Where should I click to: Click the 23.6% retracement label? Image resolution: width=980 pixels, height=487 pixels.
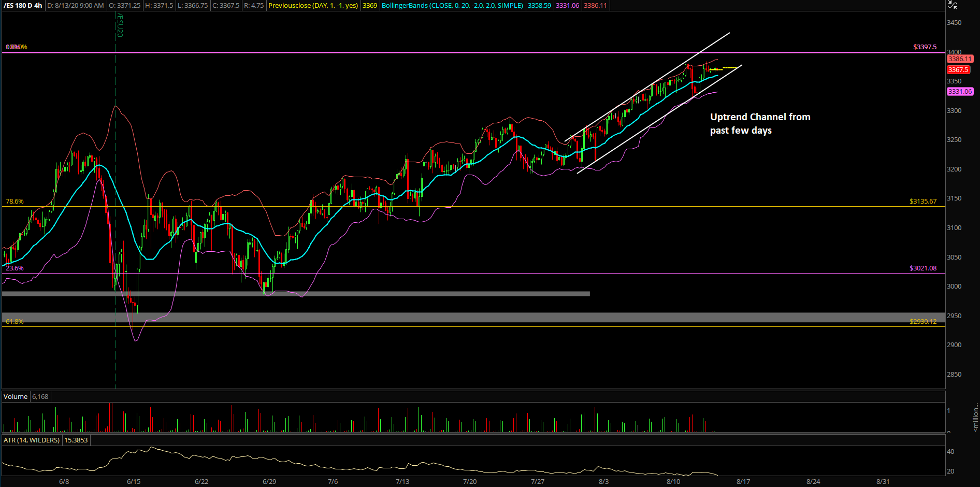15,268
